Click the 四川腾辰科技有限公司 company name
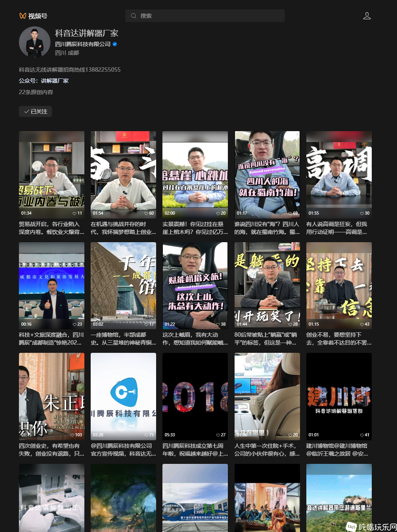Screen dimensions: 397x532 coord(83,44)
